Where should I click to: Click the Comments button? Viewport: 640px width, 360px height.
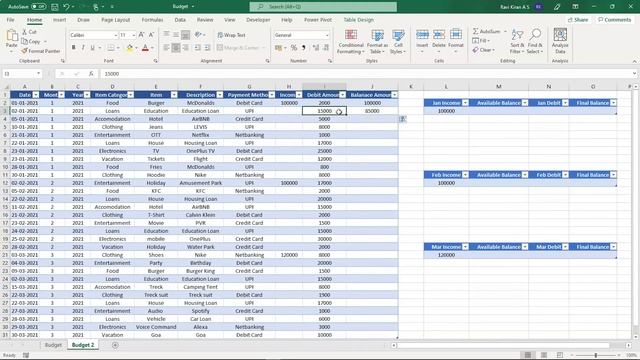point(614,20)
